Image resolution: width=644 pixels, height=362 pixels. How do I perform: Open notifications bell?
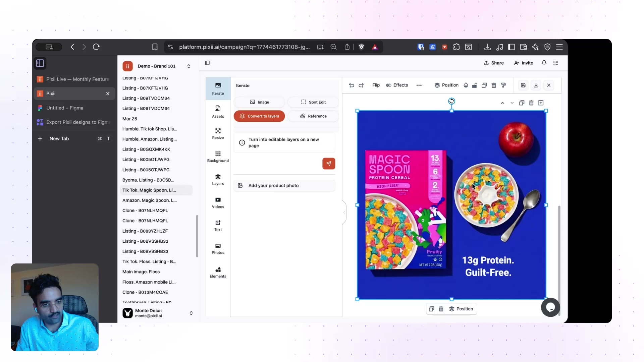[x=544, y=63]
